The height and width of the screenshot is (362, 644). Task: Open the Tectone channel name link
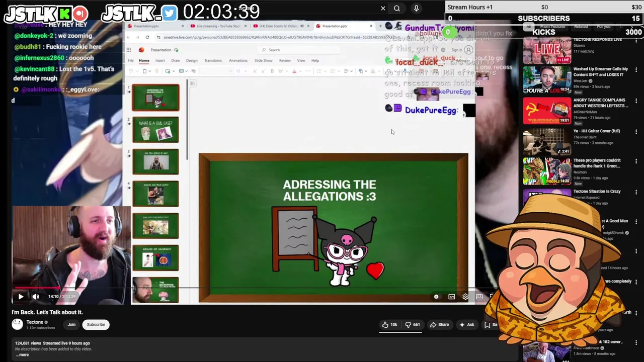35,322
